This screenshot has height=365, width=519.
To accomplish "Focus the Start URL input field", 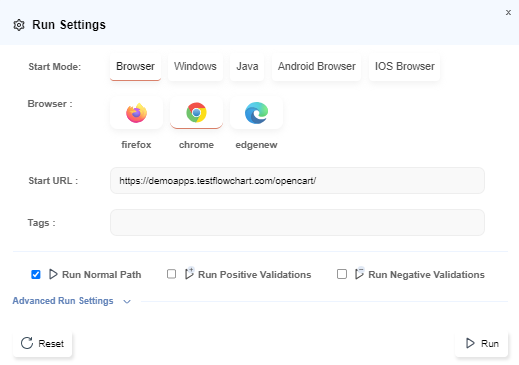I will 297,181.
